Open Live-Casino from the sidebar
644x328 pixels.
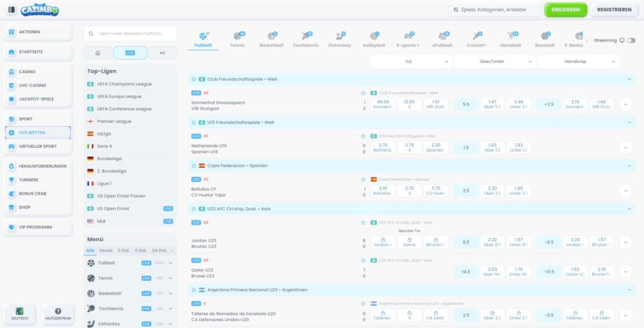click(x=38, y=86)
